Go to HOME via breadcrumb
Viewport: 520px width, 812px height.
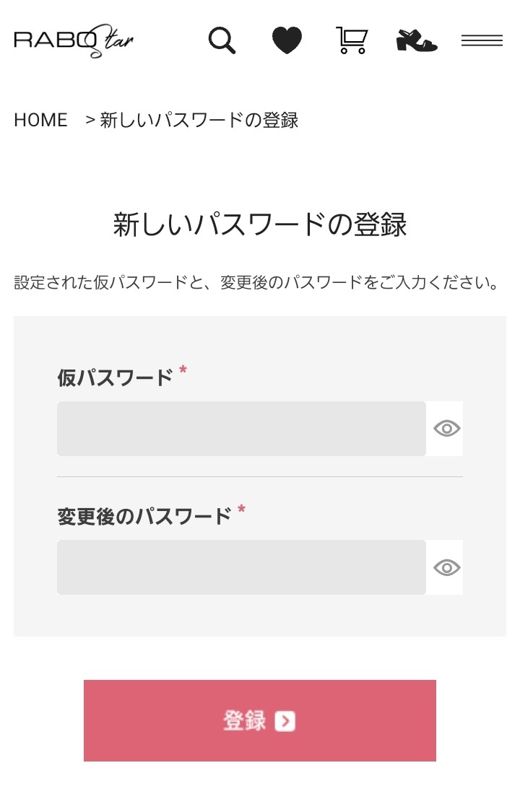coord(40,120)
